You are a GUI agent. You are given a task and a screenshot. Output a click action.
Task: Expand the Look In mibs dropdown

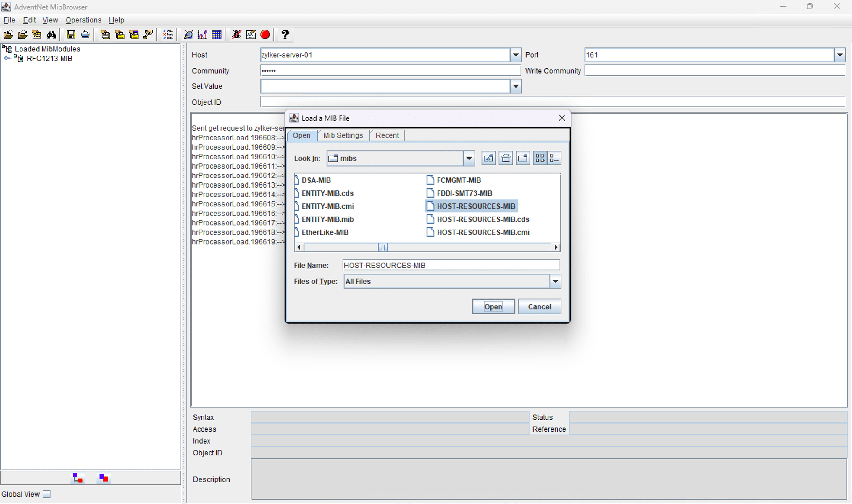(x=469, y=158)
